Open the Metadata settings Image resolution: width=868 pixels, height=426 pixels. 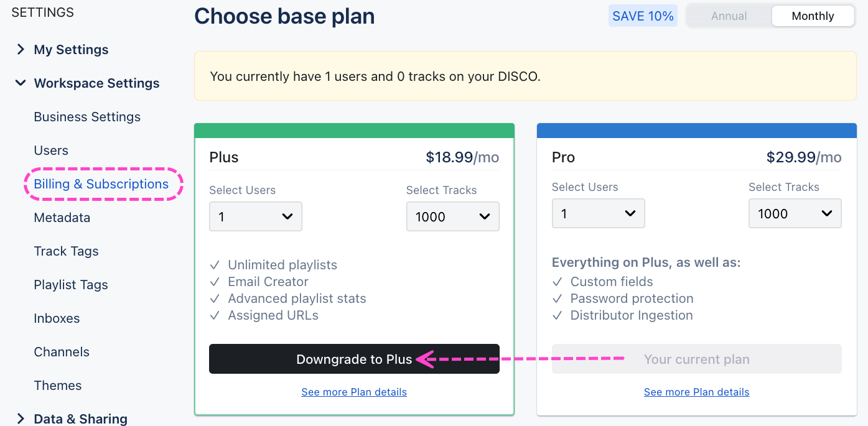coord(62,218)
